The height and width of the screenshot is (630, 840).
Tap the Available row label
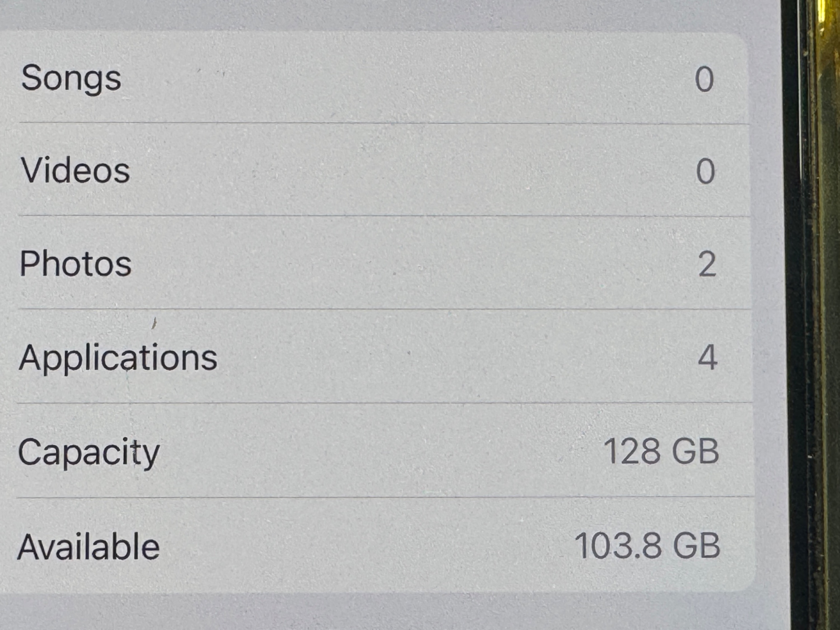click(x=88, y=547)
